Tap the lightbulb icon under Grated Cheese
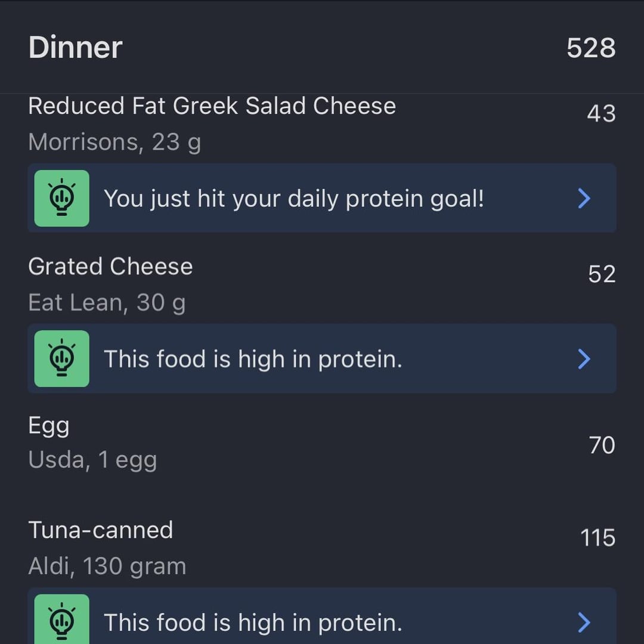The width and height of the screenshot is (644, 644). tap(61, 358)
